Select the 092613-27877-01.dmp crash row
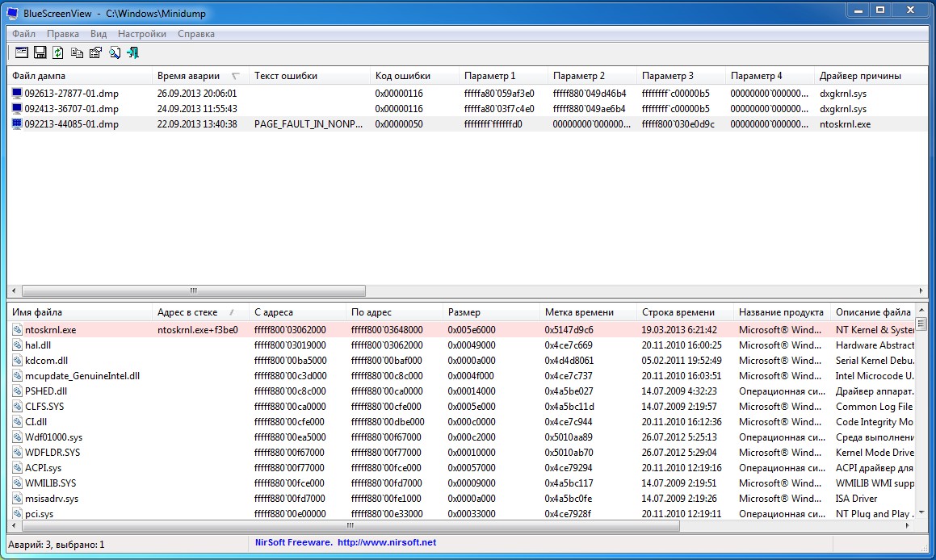936x560 pixels. click(468, 93)
